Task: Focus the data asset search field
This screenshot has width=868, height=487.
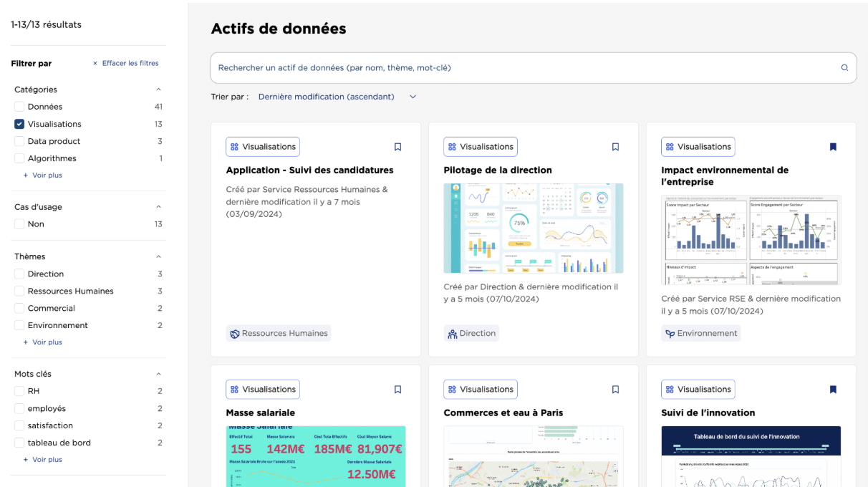Action: point(523,68)
